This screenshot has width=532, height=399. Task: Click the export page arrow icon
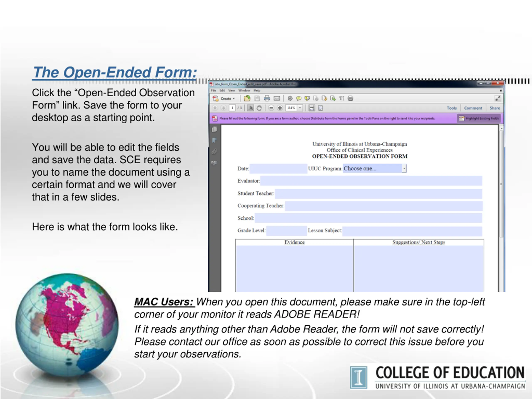point(324,98)
